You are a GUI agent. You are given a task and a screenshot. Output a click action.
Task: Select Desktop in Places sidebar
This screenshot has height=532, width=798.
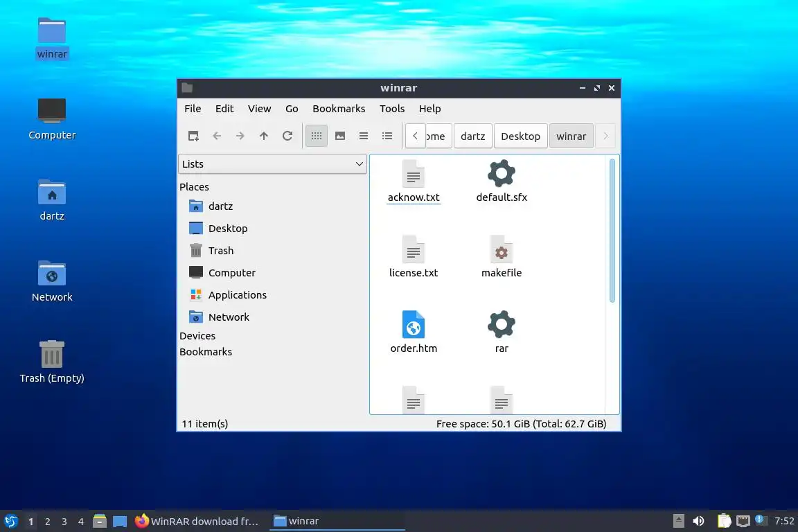272,228
